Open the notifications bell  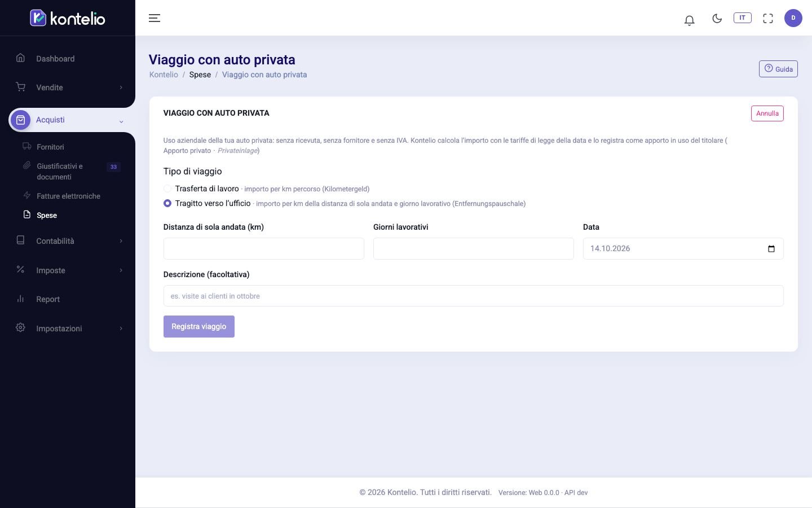click(x=689, y=20)
